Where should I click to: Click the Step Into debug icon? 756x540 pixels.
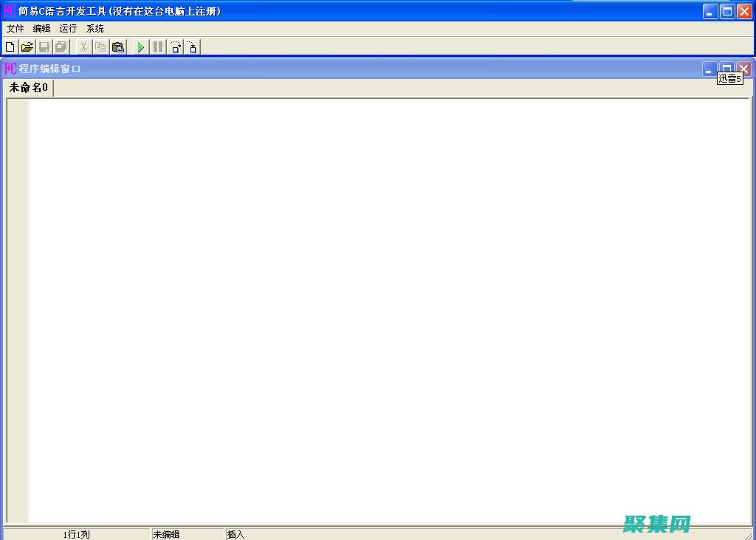click(192, 47)
